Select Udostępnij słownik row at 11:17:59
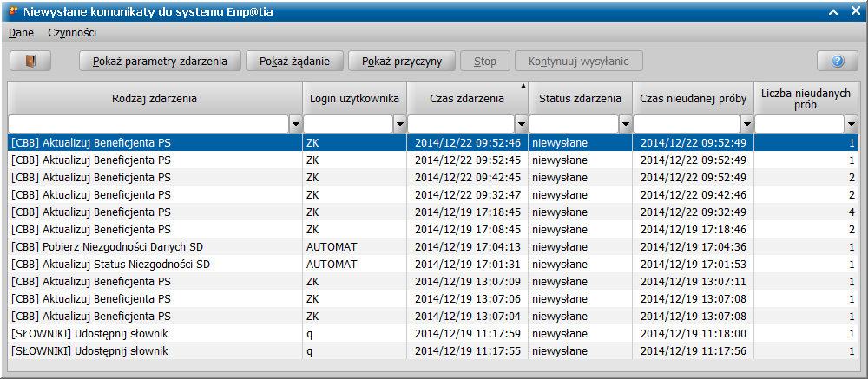Screen dimensions: 868x379 [x=433, y=333]
